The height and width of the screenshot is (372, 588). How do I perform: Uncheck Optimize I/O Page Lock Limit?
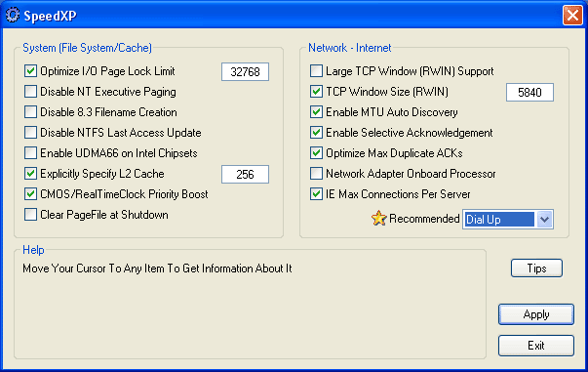point(30,71)
